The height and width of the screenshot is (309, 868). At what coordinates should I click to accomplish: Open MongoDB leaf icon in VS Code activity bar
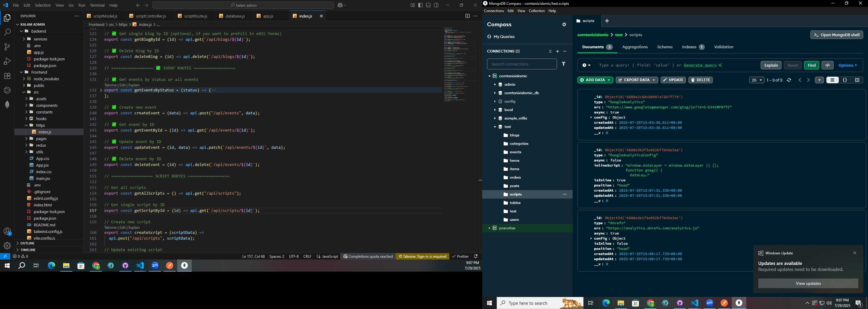[x=7, y=105]
